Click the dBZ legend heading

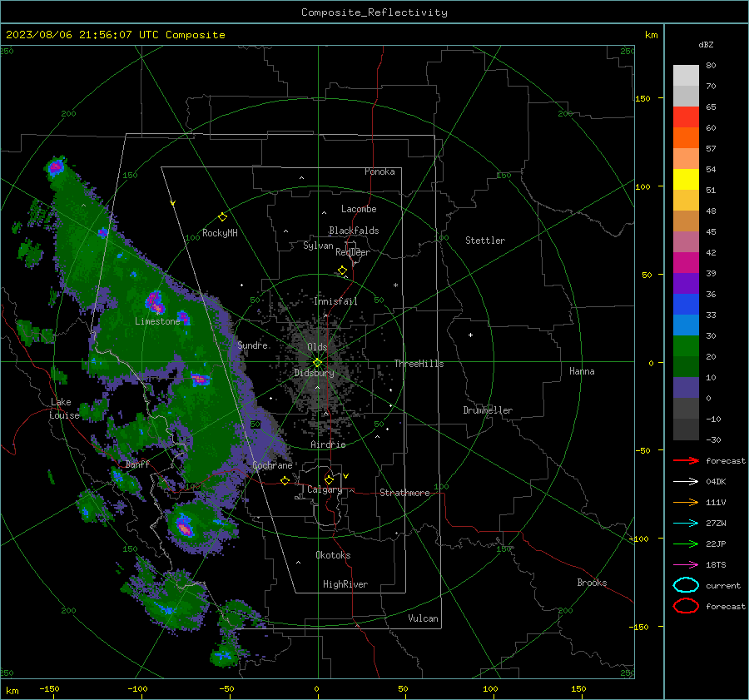(x=706, y=44)
